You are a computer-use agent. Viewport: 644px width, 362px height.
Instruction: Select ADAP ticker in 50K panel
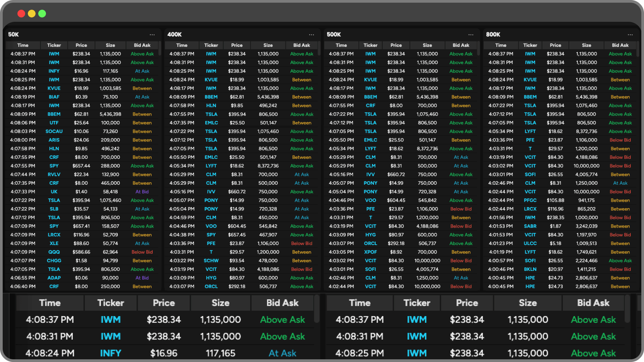click(54, 278)
